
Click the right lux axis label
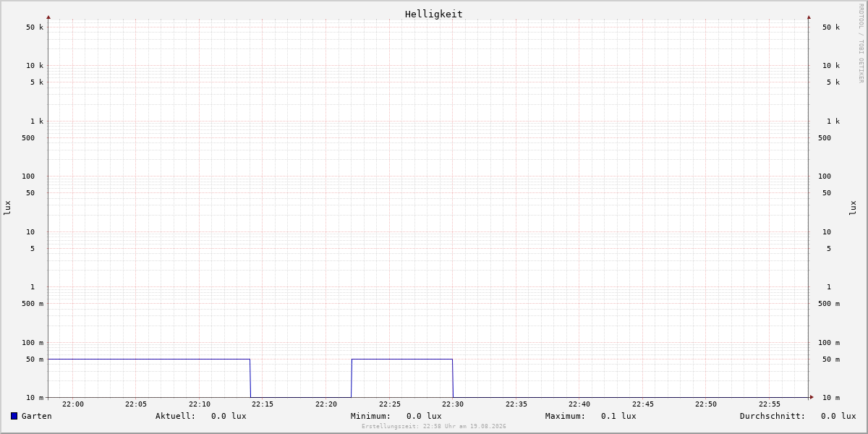pyautogui.click(x=853, y=208)
